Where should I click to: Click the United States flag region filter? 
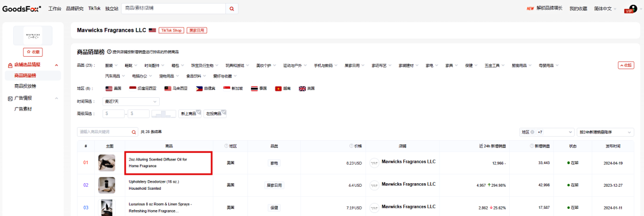pyautogui.click(x=109, y=88)
